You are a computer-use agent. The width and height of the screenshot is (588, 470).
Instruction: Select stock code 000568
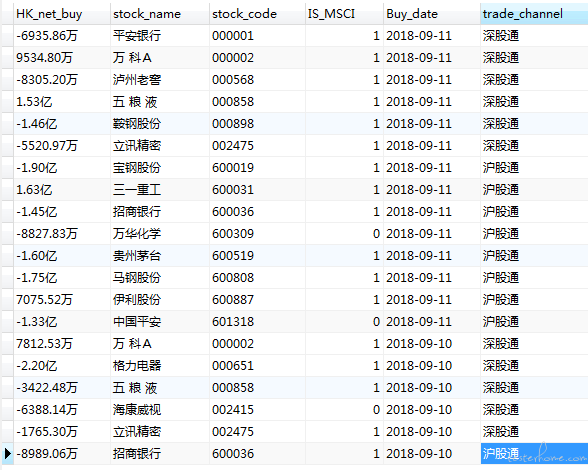pos(233,80)
